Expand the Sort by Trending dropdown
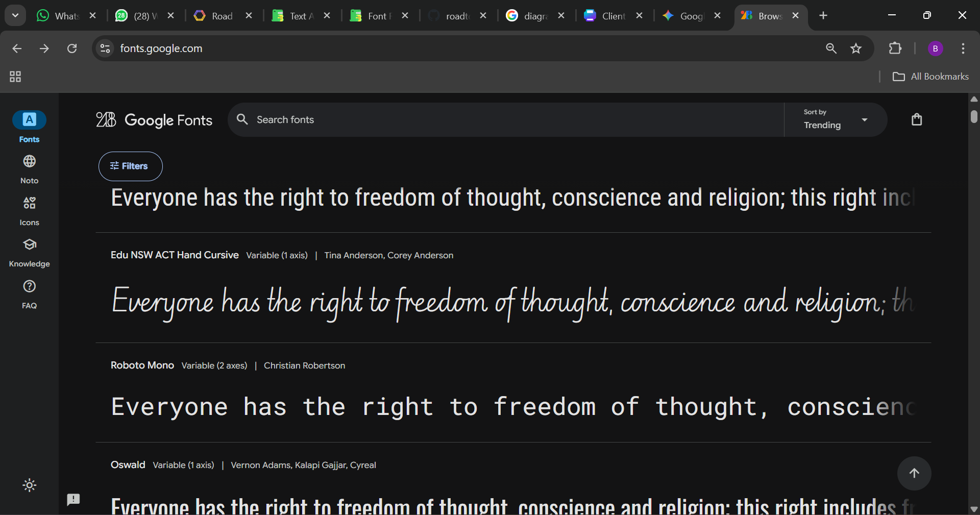The width and height of the screenshot is (980, 515). [836, 119]
